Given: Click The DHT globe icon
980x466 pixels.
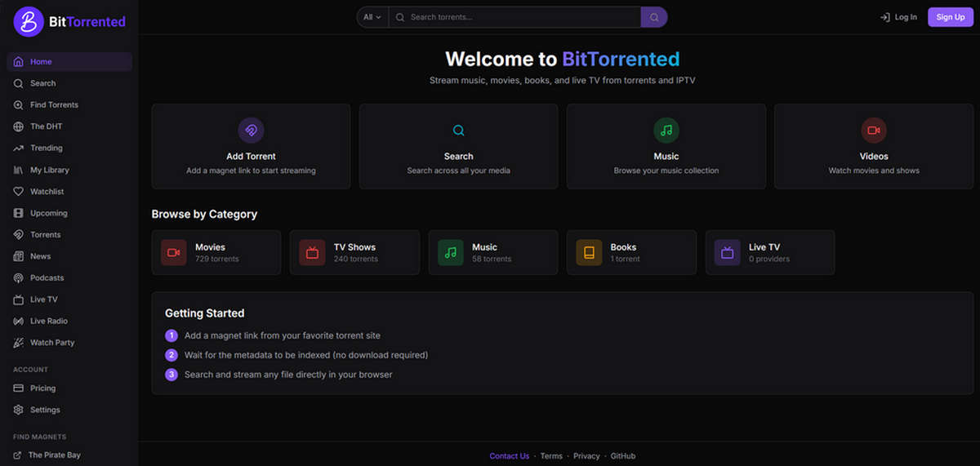Looking at the screenshot, I should coord(19,126).
